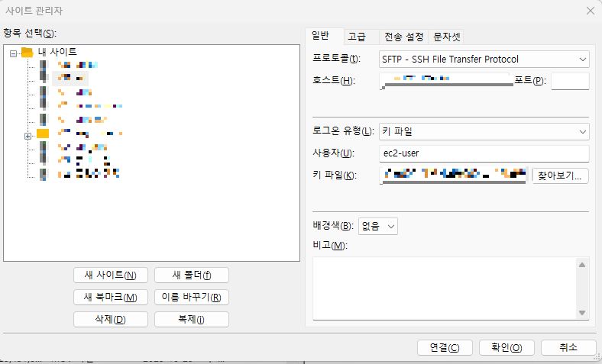Confirm with the 확인 button

[x=507, y=347]
